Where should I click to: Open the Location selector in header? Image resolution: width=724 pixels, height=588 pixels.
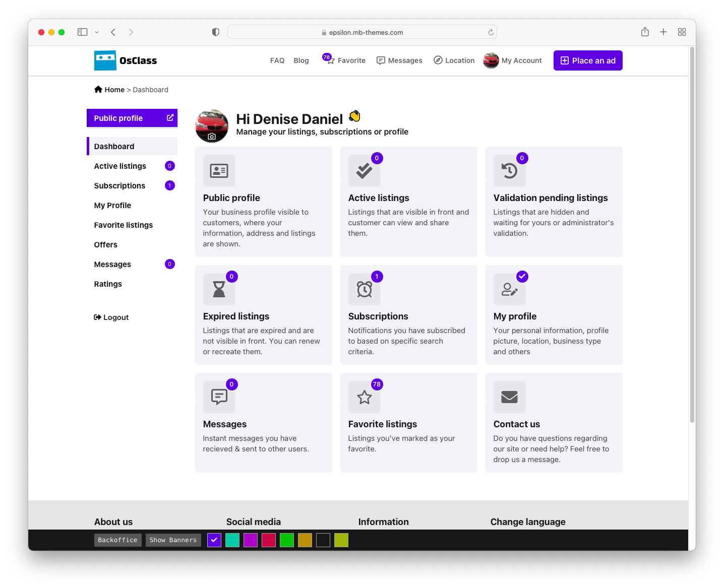pos(454,60)
